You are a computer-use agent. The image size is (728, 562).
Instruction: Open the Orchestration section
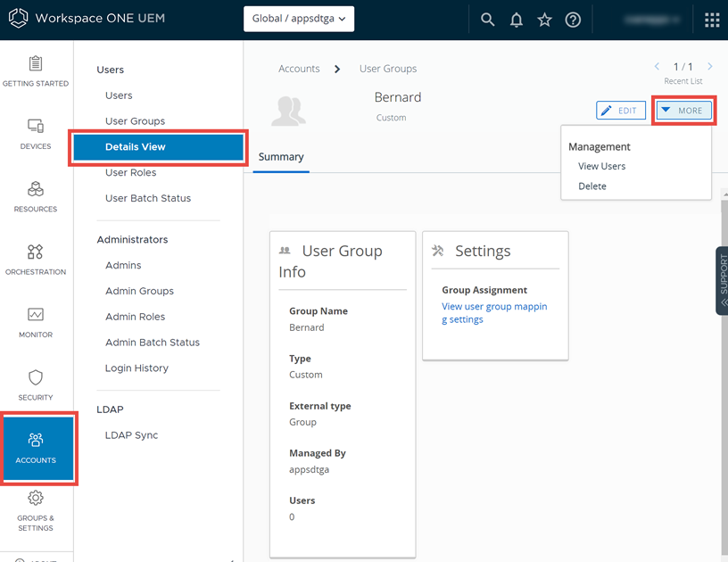click(x=36, y=260)
